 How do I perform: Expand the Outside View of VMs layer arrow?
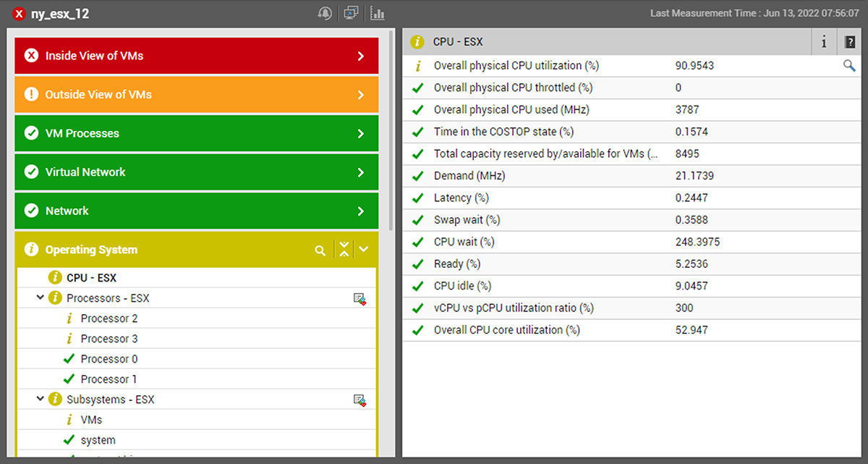361,94
